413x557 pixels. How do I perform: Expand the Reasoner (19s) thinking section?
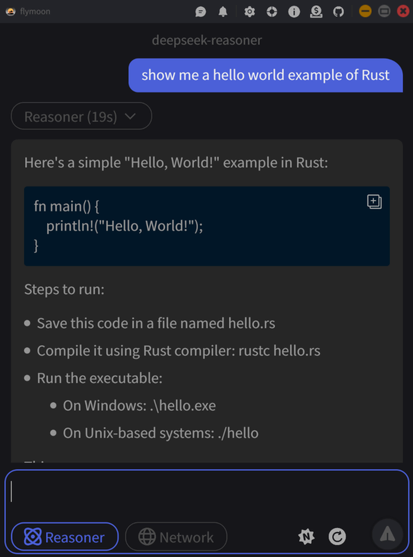(x=81, y=116)
